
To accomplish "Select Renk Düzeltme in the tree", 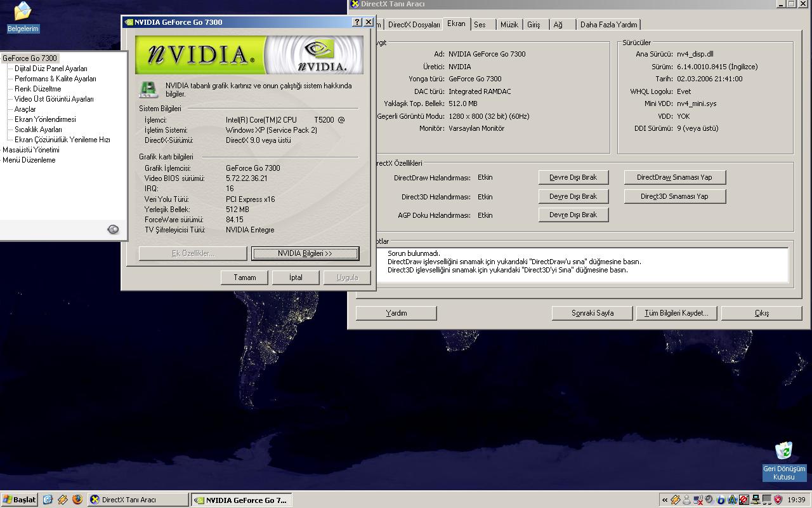I will tap(37, 88).
